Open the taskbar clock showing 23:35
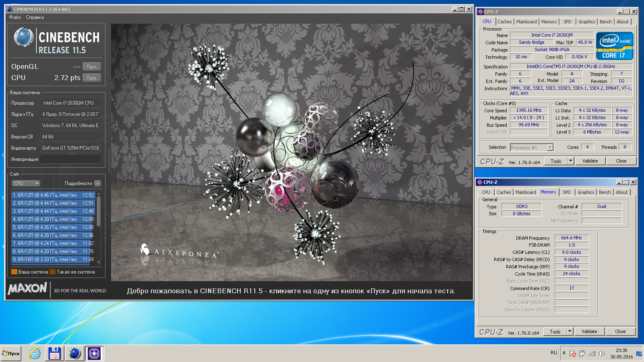644x362 pixels. 621,354
